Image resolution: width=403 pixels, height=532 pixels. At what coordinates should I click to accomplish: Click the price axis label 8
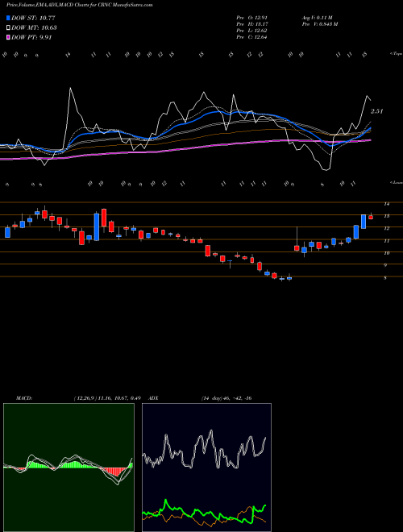pyautogui.click(x=385, y=278)
